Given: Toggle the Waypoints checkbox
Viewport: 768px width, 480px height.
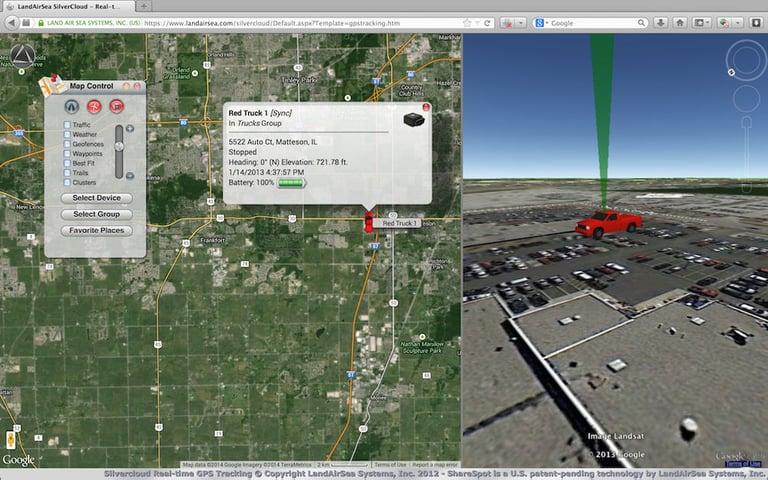Looking at the screenshot, I should point(67,154).
